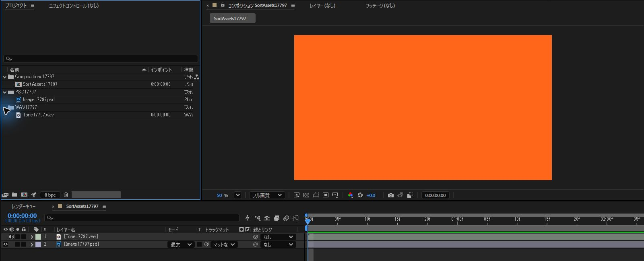Open the フッテージ (なし) tab
The height and width of the screenshot is (261, 644).
(x=380, y=6)
